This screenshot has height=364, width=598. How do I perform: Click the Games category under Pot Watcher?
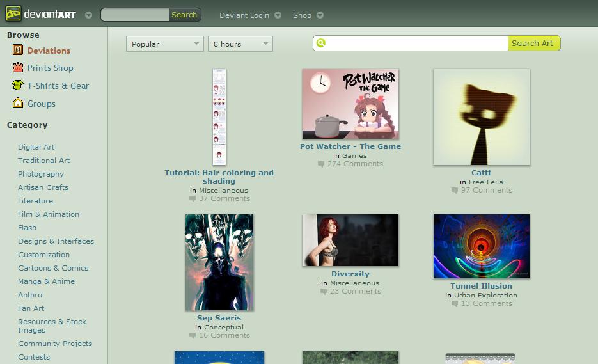(355, 155)
